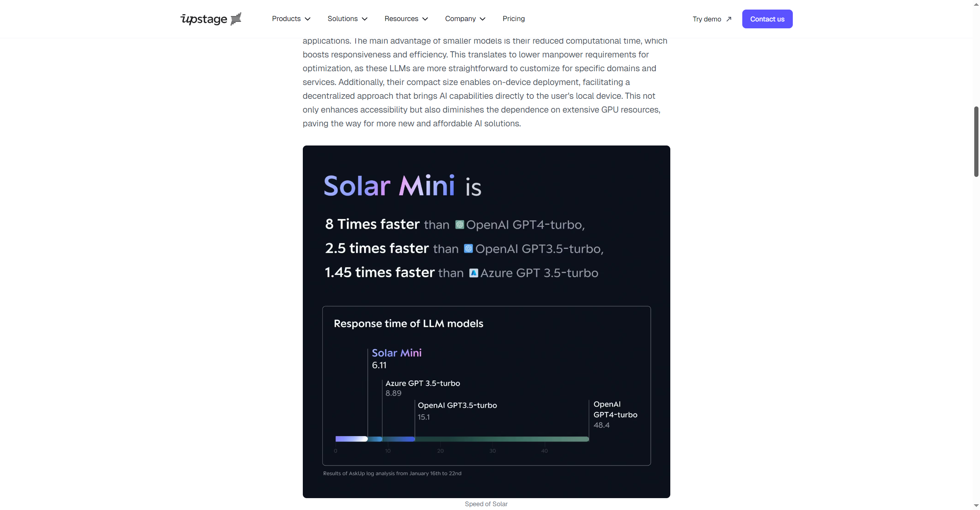Click the OpenAI GPT4-turbo green logo icon
This screenshot has width=980, height=510.
(x=459, y=225)
